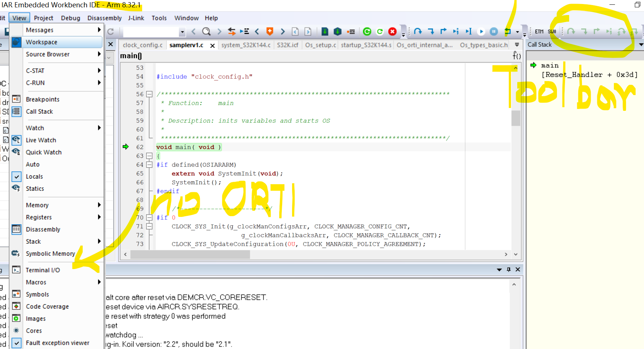Open the Tools menu
The height and width of the screenshot is (349, 644).
[x=159, y=18]
